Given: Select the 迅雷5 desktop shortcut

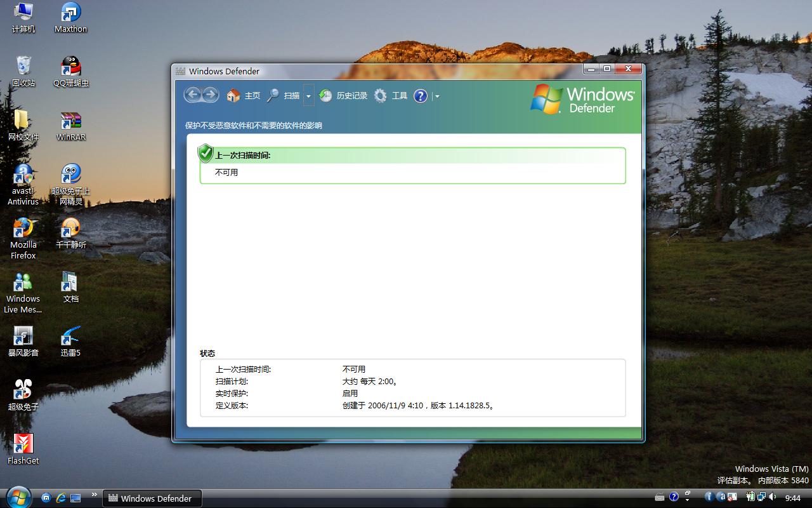Looking at the screenshot, I should point(71,342).
